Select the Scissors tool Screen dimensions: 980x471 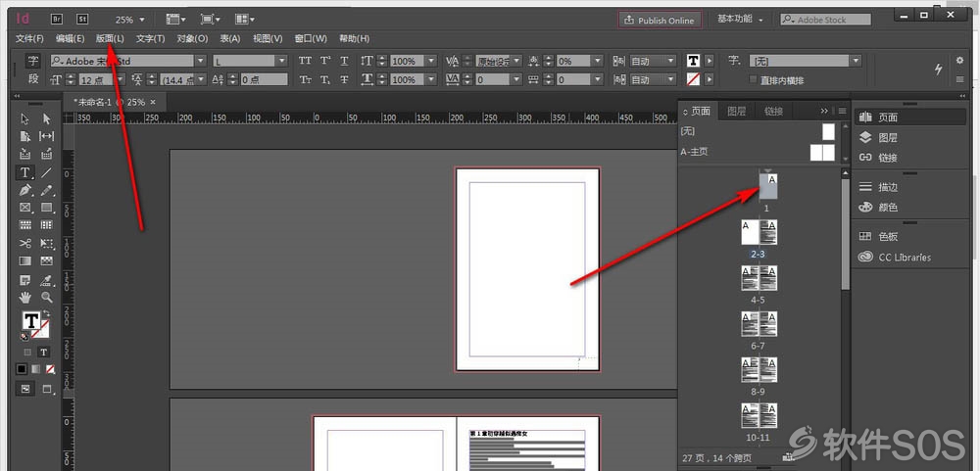click(25, 243)
